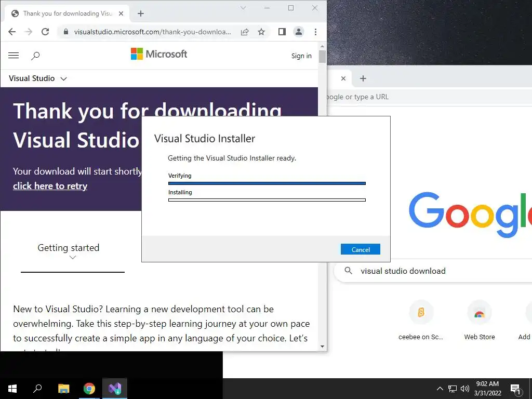Viewport: 532px width, 399px height.
Task: Click the lock icon in the address bar
Action: pyautogui.click(x=66, y=32)
